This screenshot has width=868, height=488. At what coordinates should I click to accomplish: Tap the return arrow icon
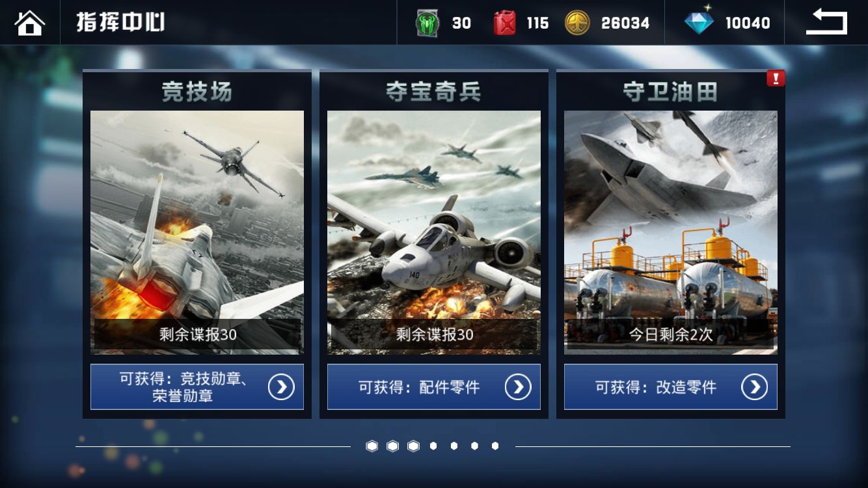(826, 23)
